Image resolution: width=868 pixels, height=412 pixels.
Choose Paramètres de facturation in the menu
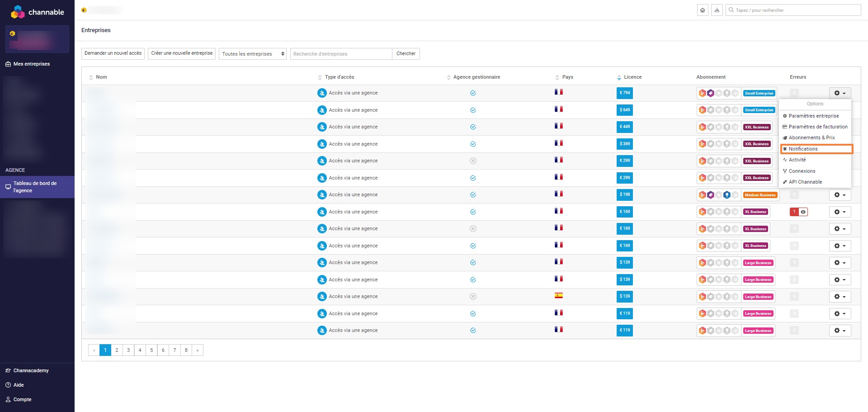(x=815, y=127)
